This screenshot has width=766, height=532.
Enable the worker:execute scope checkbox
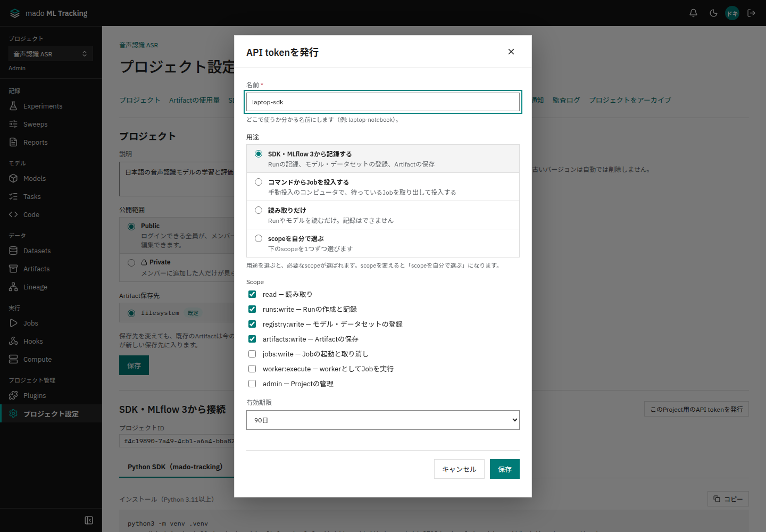[252, 369]
